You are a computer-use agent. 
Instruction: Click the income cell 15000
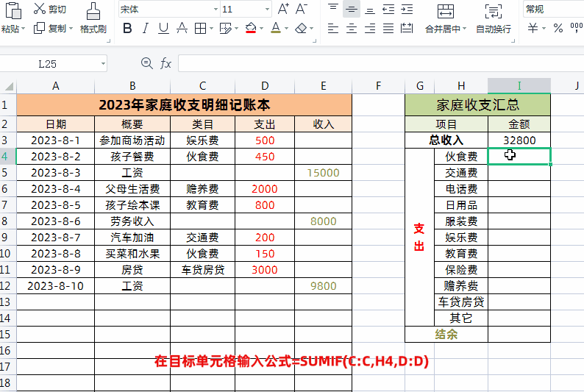324,173
